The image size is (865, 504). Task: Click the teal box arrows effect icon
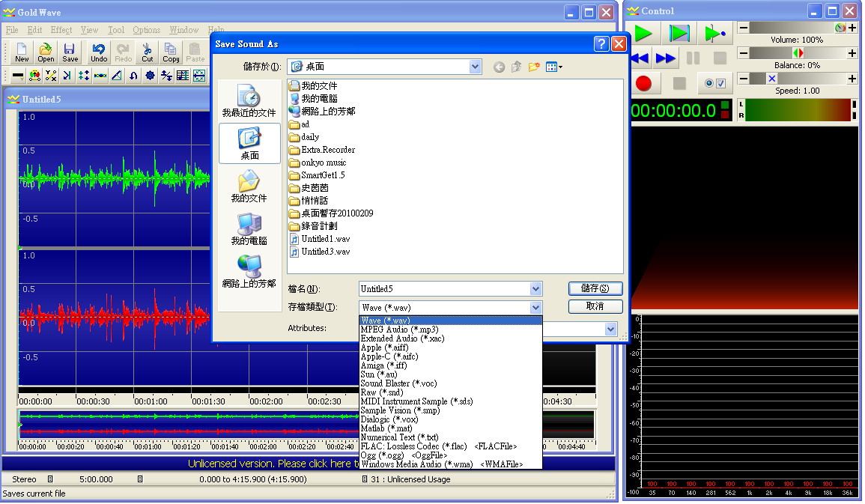tap(199, 76)
